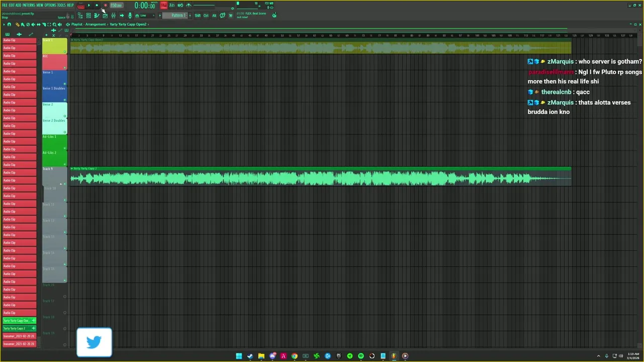644x362 pixels.
Task: Toggle the metronome icon
Action: pyautogui.click(x=189, y=5)
